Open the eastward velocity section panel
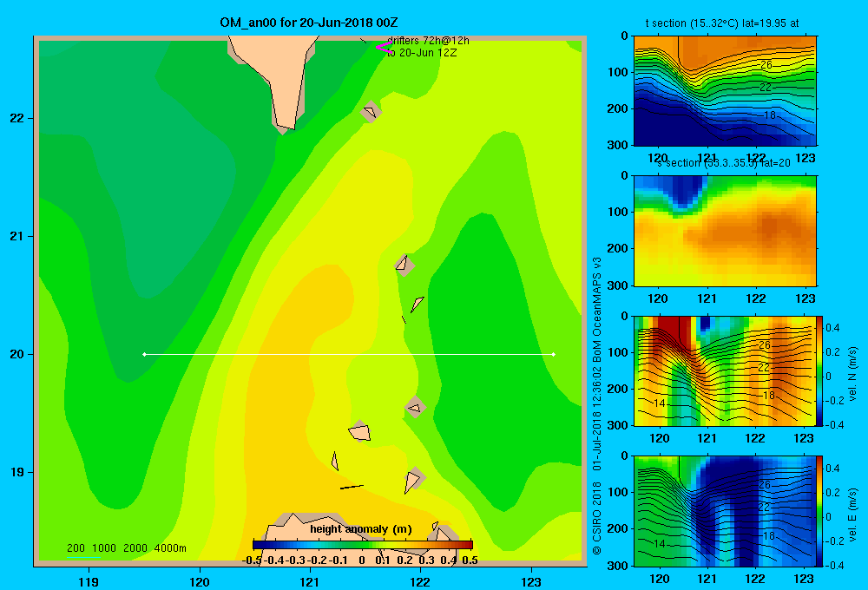Viewport: 868px width, 590px height. pos(725,511)
